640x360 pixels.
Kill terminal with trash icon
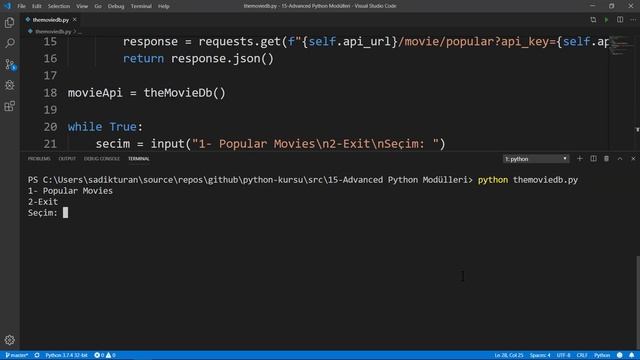tap(607, 158)
